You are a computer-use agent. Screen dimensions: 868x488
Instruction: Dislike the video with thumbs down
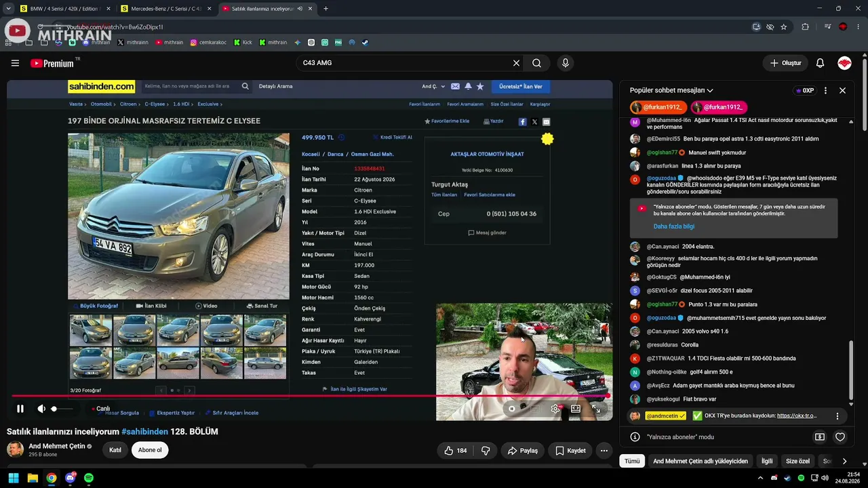click(486, 451)
